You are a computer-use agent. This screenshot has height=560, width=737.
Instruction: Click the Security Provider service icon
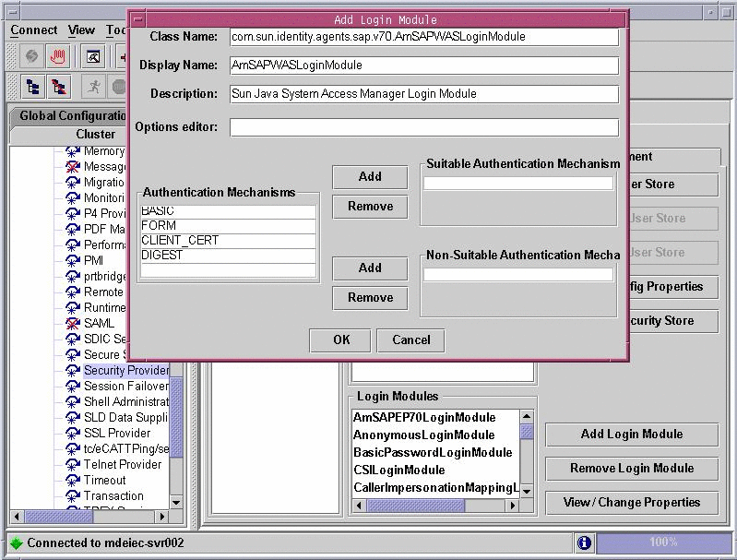pyautogui.click(x=72, y=371)
